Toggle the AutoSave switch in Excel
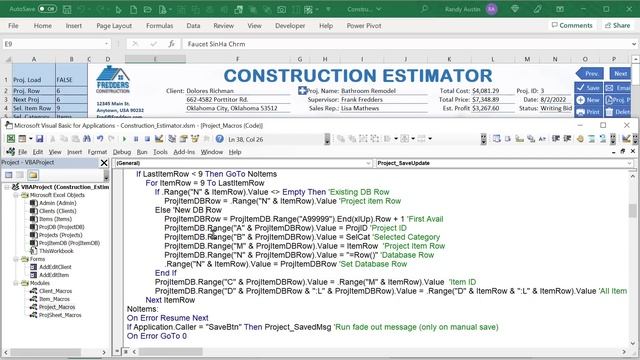640x360 pixels. [47, 9]
